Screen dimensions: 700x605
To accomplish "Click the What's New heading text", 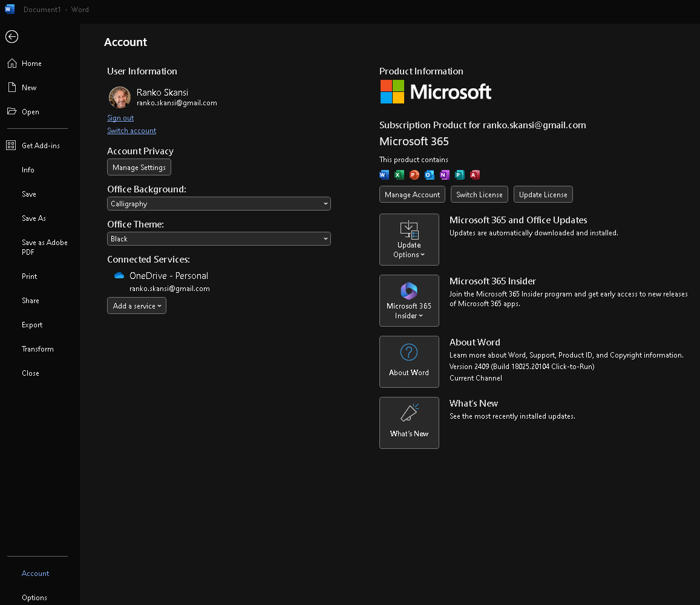I will point(474,403).
